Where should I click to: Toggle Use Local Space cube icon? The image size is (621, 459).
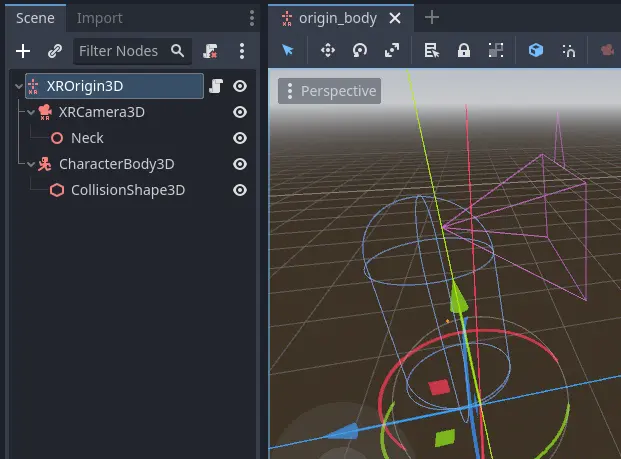coord(536,50)
